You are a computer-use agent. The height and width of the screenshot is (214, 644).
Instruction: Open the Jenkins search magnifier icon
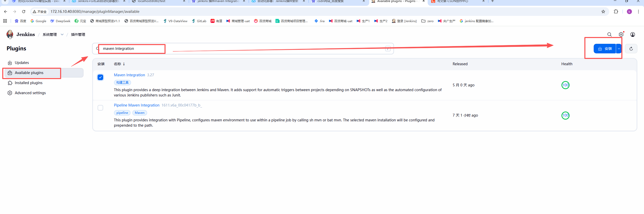(609, 34)
